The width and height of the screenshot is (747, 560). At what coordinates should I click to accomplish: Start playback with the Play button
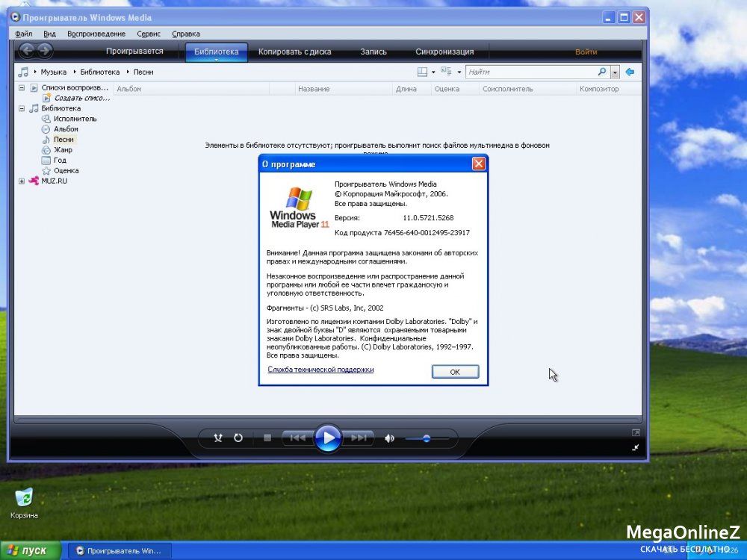coord(328,438)
